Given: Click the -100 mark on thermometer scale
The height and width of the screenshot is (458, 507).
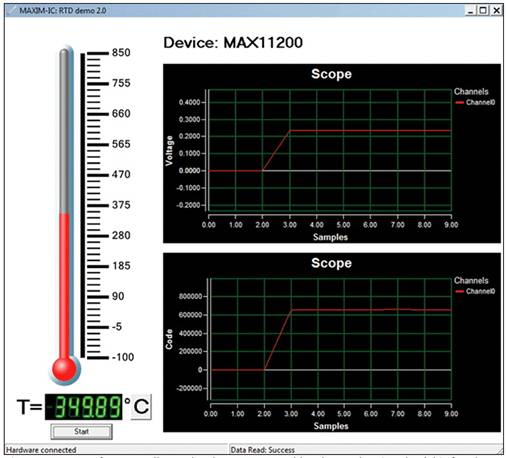Looking at the screenshot, I should (x=123, y=357).
